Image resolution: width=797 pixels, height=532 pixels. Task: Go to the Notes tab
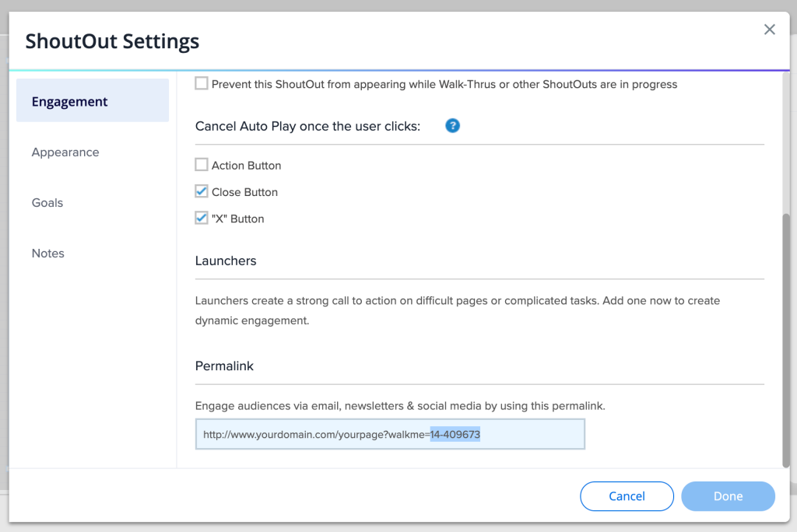point(48,254)
